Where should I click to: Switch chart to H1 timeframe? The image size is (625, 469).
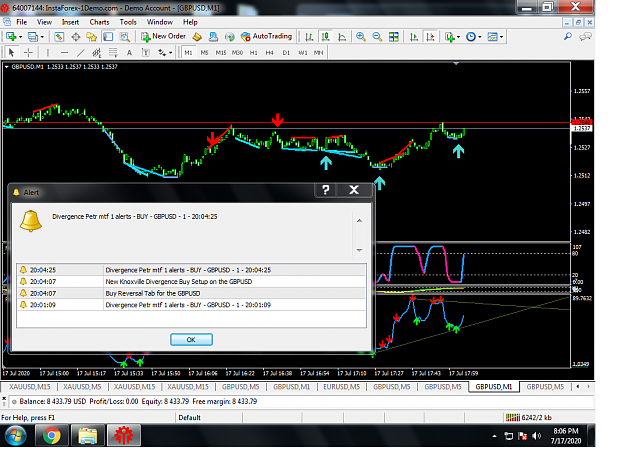tap(254, 52)
